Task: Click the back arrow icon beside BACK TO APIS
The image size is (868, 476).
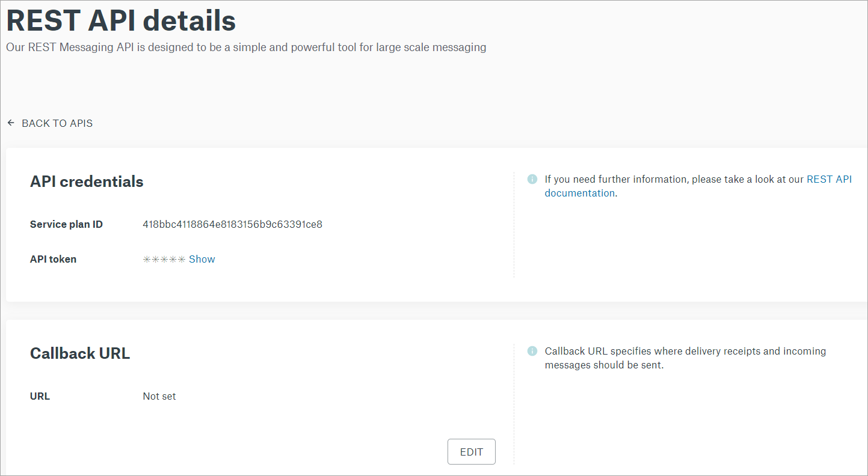Action: click(11, 123)
